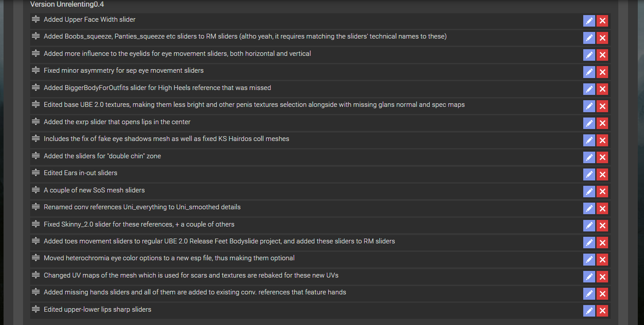This screenshot has width=644, height=325.
Task: Select the 'missing hands sliders' entry text
Action: pos(195,292)
